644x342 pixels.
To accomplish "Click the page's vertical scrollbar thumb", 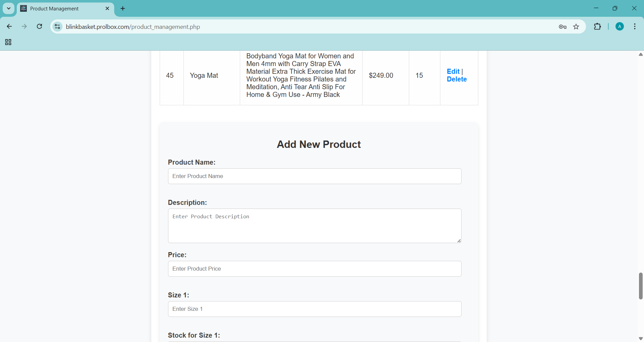I will point(641,286).
